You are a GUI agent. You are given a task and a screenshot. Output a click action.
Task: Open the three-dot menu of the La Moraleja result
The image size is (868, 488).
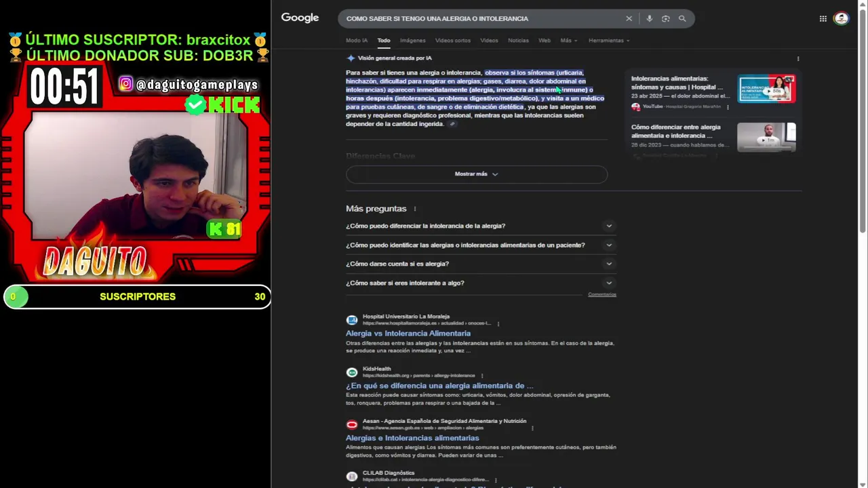(x=498, y=324)
